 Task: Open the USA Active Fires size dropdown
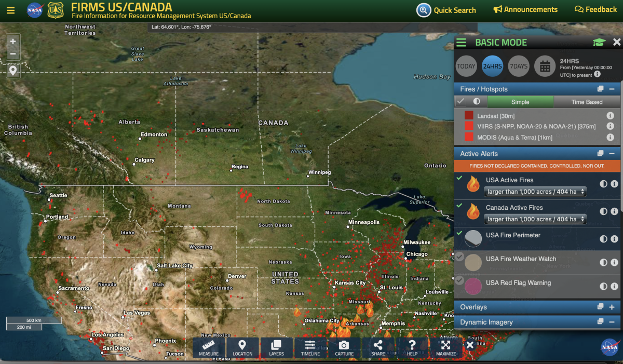tap(535, 192)
